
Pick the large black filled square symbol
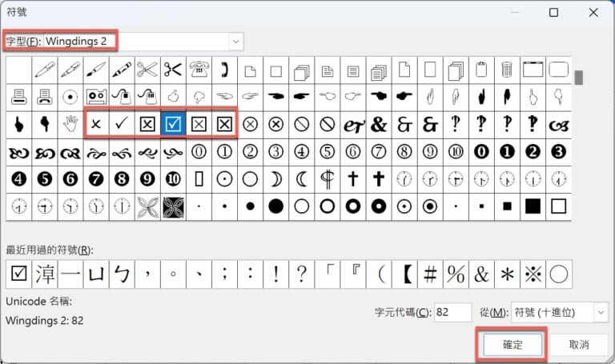click(x=533, y=206)
